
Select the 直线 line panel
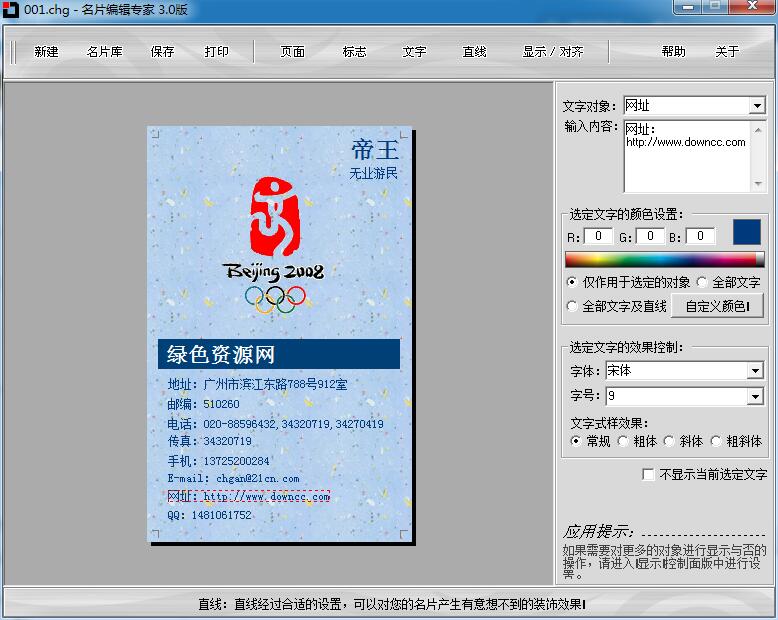474,52
